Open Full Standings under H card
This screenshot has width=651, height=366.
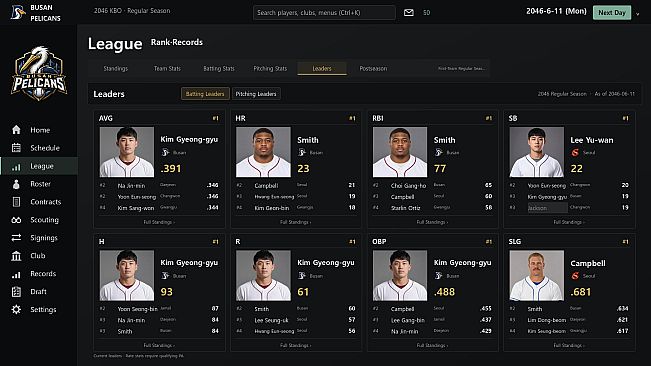click(x=159, y=345)
